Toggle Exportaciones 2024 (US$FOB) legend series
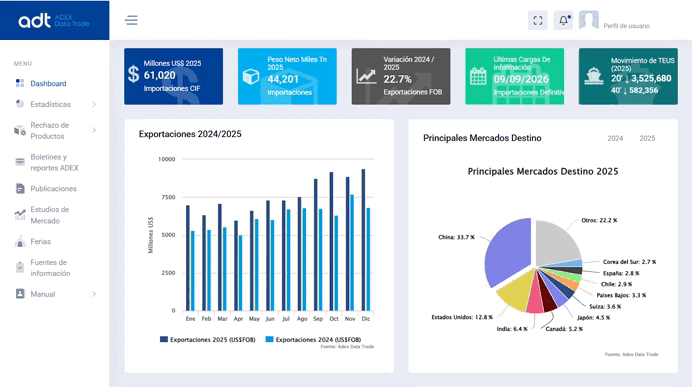 [x=313, y=339]
